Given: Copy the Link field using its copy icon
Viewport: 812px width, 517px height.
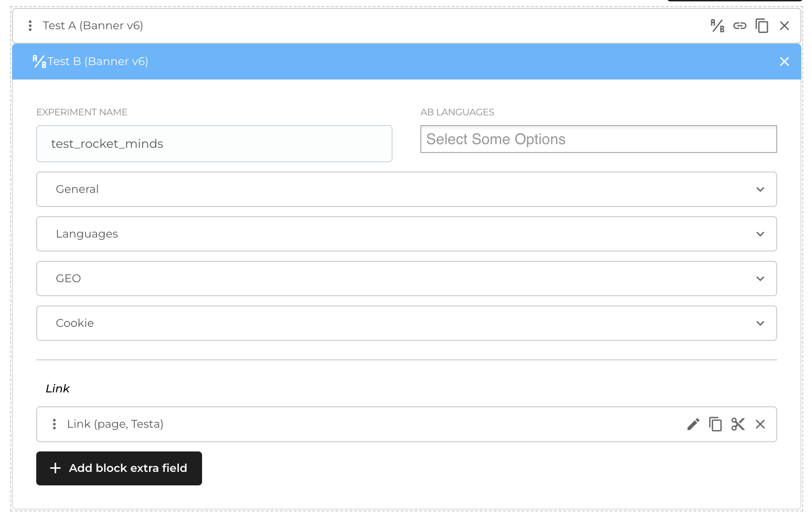Looking at the screenshot, I should pos(715,424).
